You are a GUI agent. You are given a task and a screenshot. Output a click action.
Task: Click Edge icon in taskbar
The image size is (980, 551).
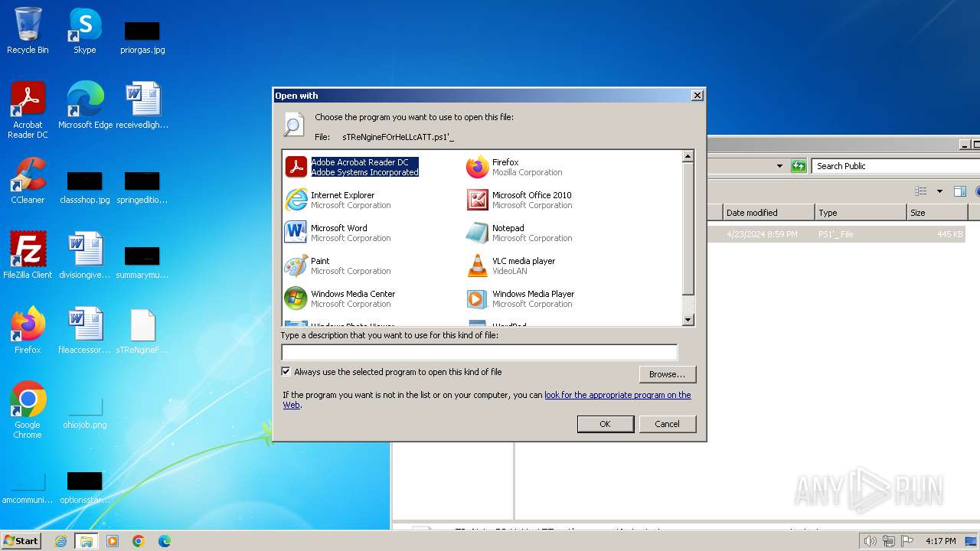tap(165, 541)
